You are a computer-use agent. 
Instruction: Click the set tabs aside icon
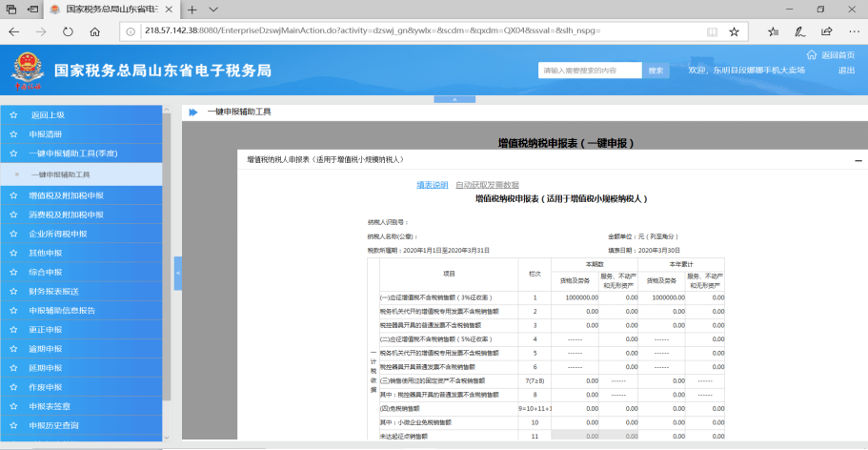[32, 10]
